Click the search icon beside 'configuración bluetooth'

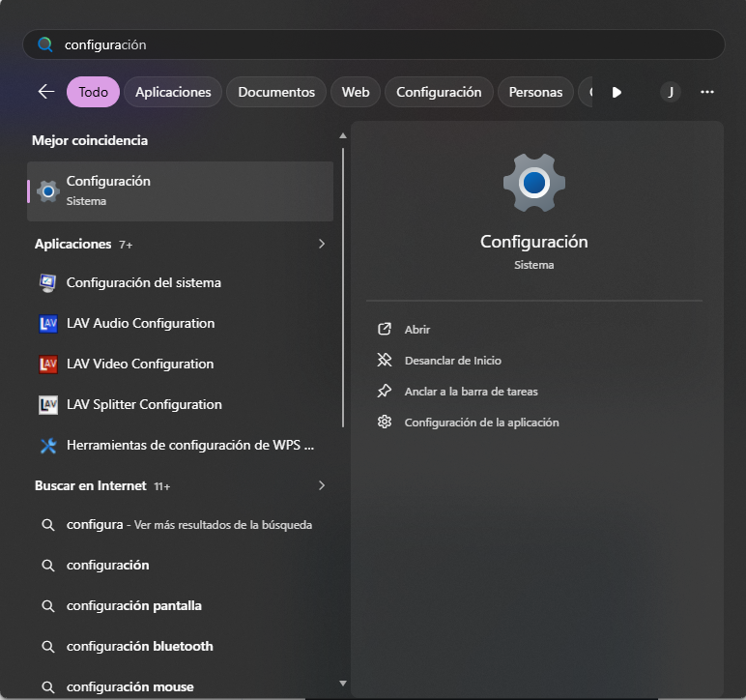[x=47, y=647]
